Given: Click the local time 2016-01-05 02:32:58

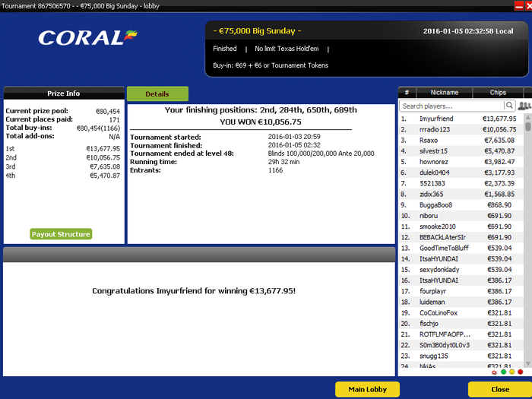Looking at the screenshot, I should tap(468, 31).
